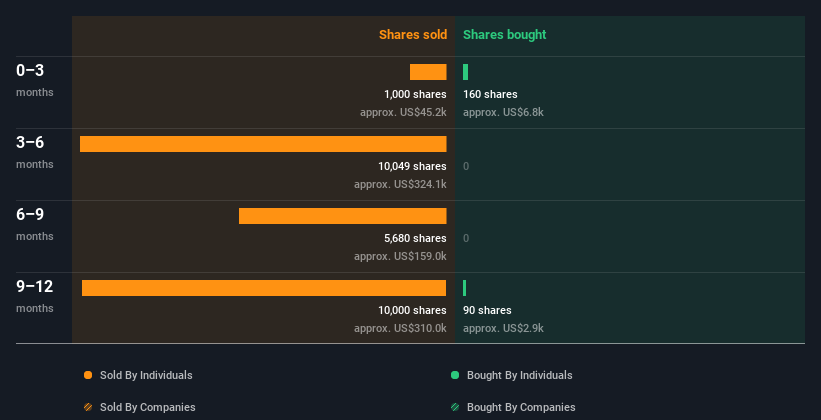Click the 10,049 shares value
This screenshot has width=821, height=420.
click(x=413, y=167)
